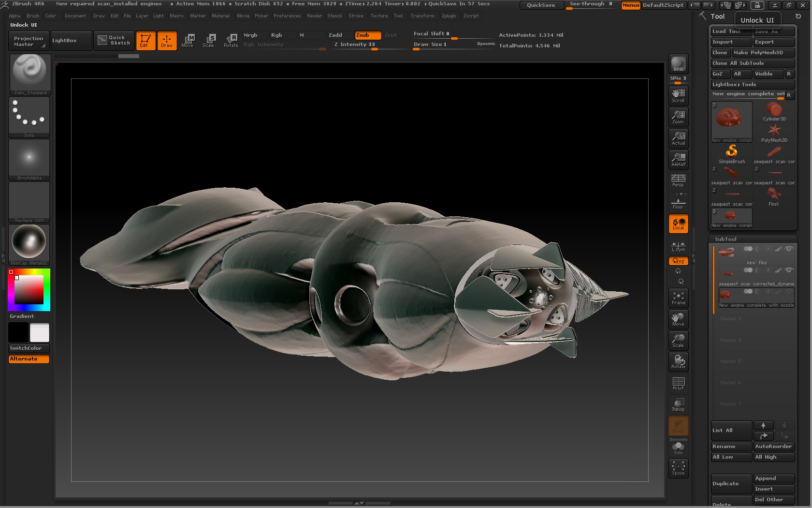Open the Dots stroke selector

click(29, 115)
